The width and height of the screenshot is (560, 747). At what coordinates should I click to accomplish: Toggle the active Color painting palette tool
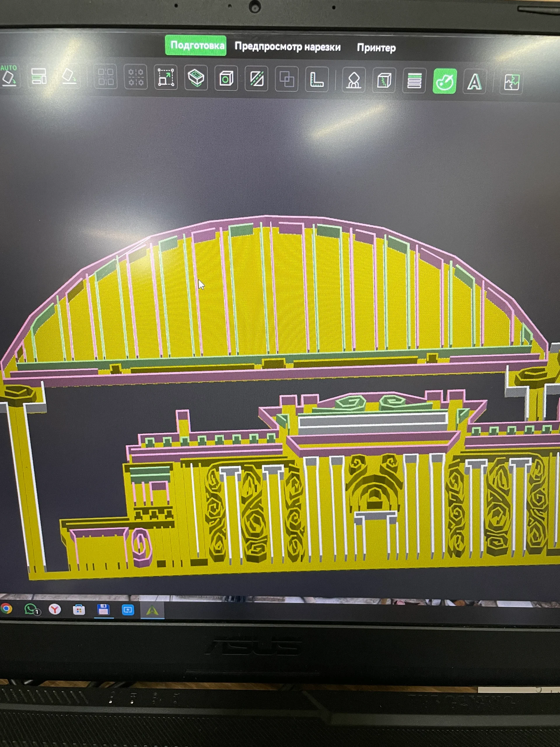pos(444,81)
